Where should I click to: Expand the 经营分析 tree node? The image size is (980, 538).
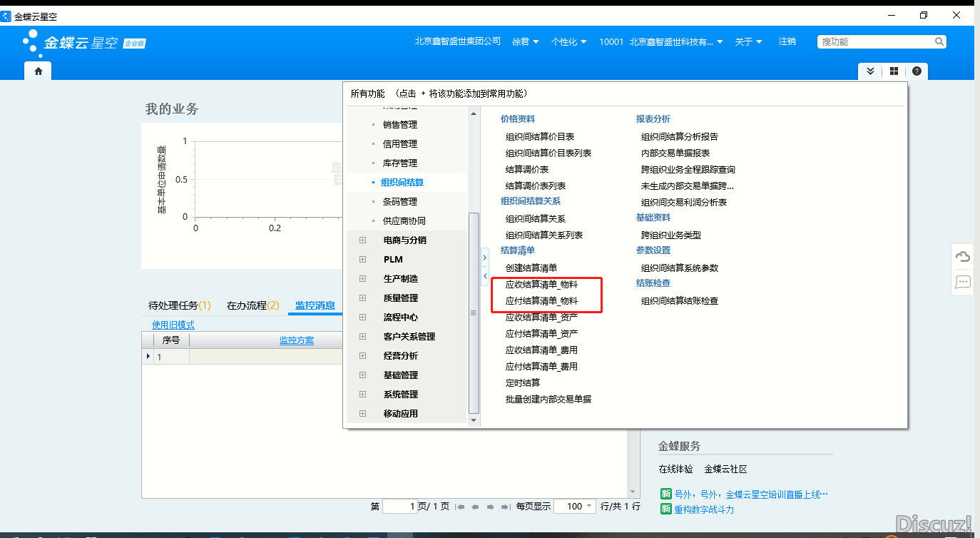pyautogui.click(x=363, y=356)
